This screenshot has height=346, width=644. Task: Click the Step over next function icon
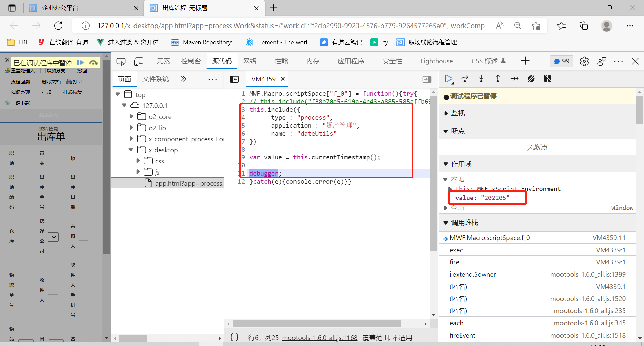pyautogui.click(x=465, y=79)
